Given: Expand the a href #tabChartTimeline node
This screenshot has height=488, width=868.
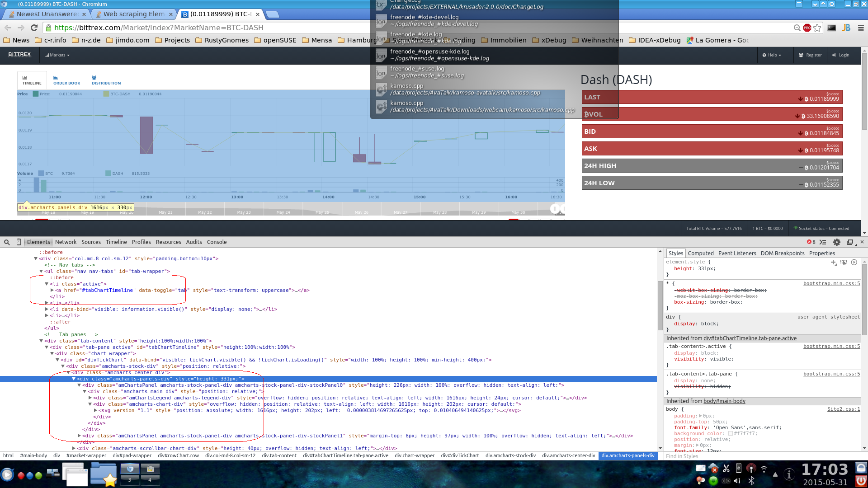Looking at the screenshot, I should click(52, 291).
